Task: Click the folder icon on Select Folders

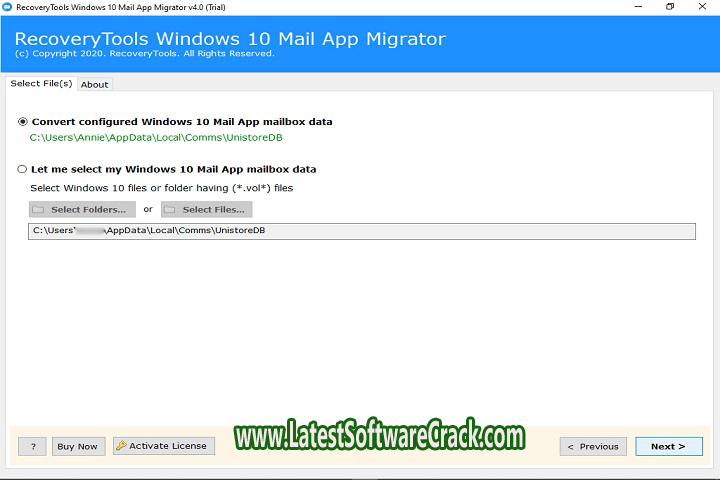Action: coord(39,209)
